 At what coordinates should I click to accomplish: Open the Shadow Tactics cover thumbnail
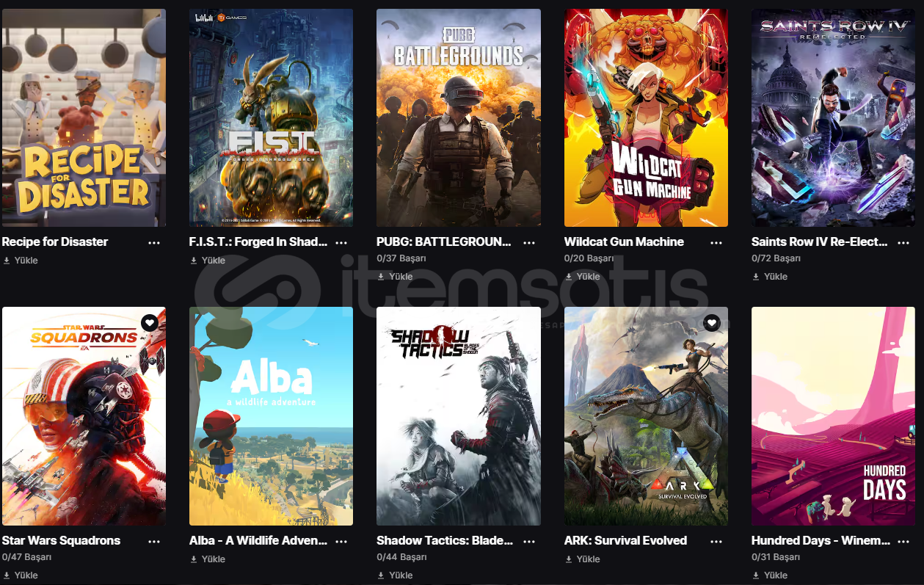click(459, 416)
